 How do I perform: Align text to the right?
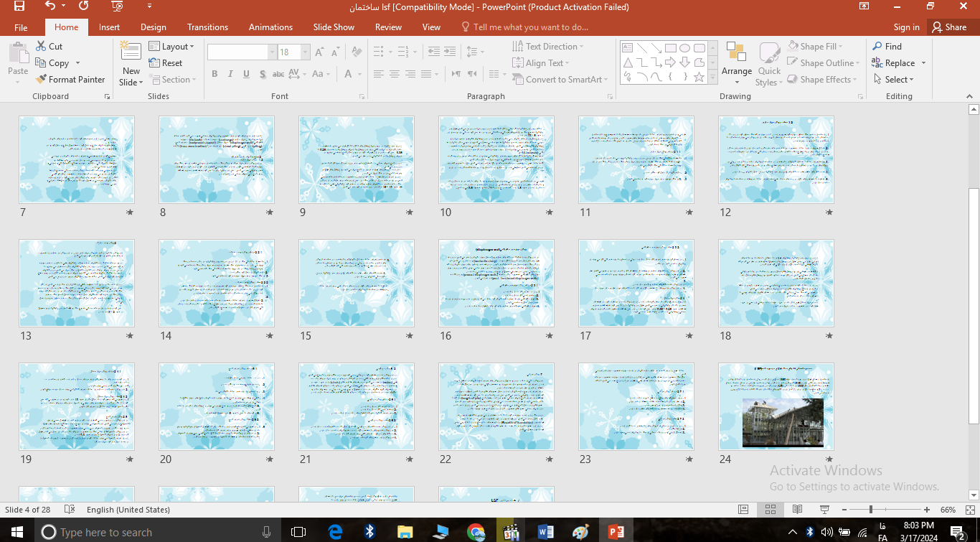point(410,74)
